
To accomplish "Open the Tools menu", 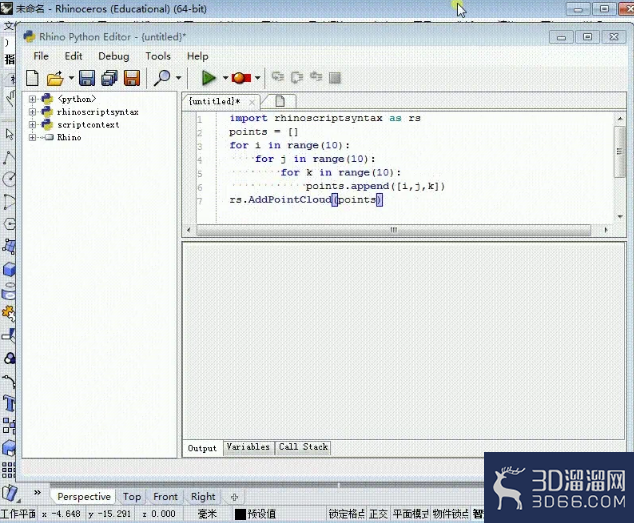I will point(158,56).
